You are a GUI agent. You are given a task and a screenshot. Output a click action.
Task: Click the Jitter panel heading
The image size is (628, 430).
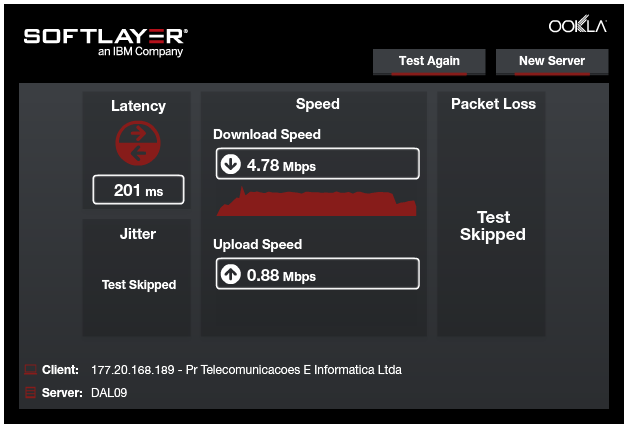(x=138, y=234)
